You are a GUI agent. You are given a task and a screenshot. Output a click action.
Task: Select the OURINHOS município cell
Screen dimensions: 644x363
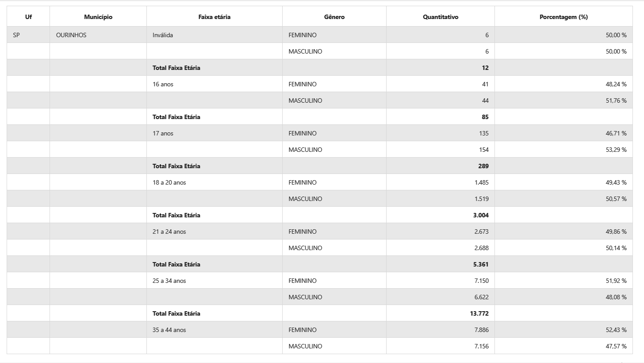pos(71,35)
